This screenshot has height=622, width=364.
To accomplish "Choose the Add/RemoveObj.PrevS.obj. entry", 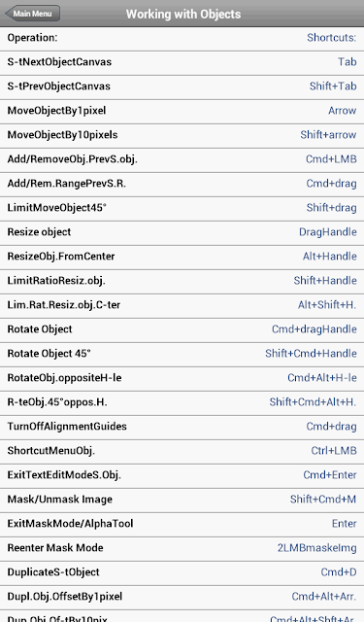I will [x=182, y=159].
